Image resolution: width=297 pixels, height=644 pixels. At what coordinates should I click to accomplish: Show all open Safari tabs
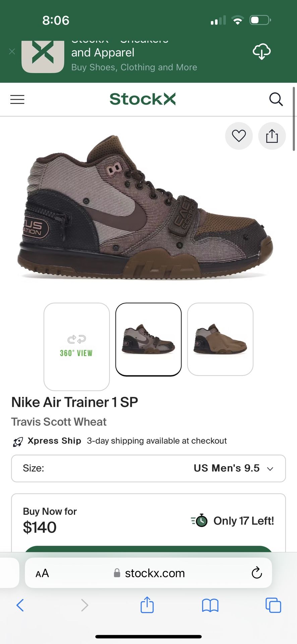click(273, 605)
